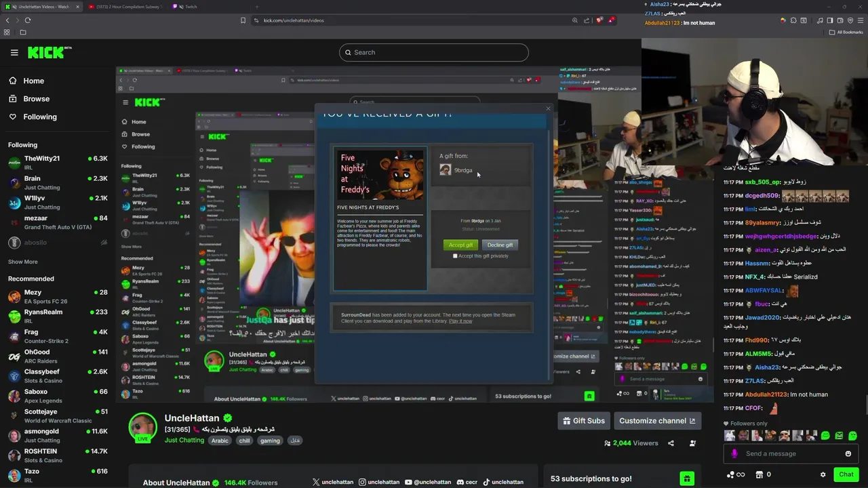
Task: Go to Home in Kick sidebar
Action: tap(26, 81)
